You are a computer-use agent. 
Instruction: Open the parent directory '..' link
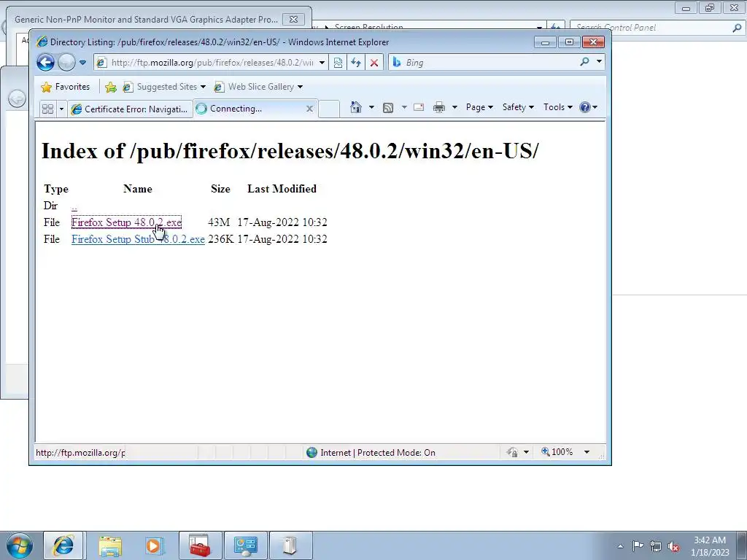tap(74, 206)
